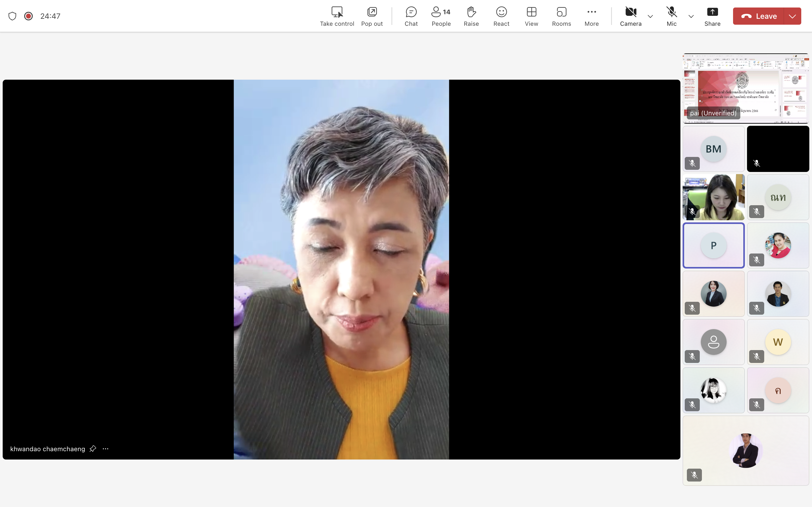This screenshot has height=507, width=812.
Task: Open the Chat panel
Action: (411, 16)
